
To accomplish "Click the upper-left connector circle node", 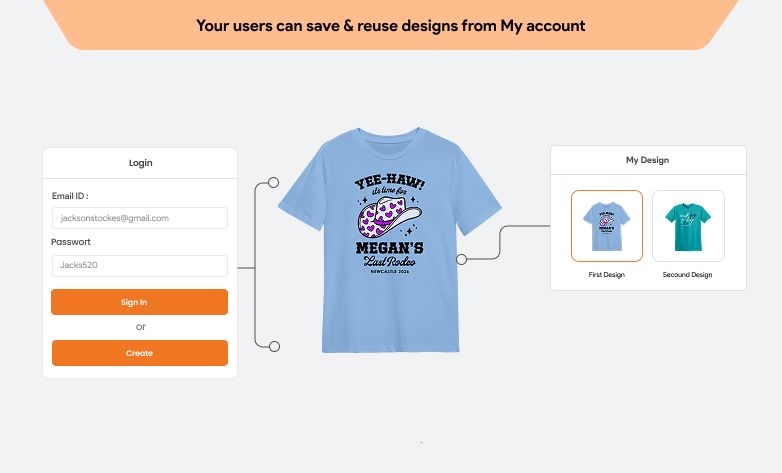I will tap(273, 183).
